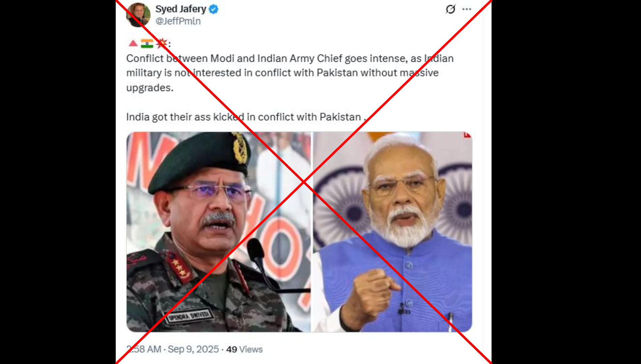Click the 'India got their ass kicked' sentence

(246, 117)
